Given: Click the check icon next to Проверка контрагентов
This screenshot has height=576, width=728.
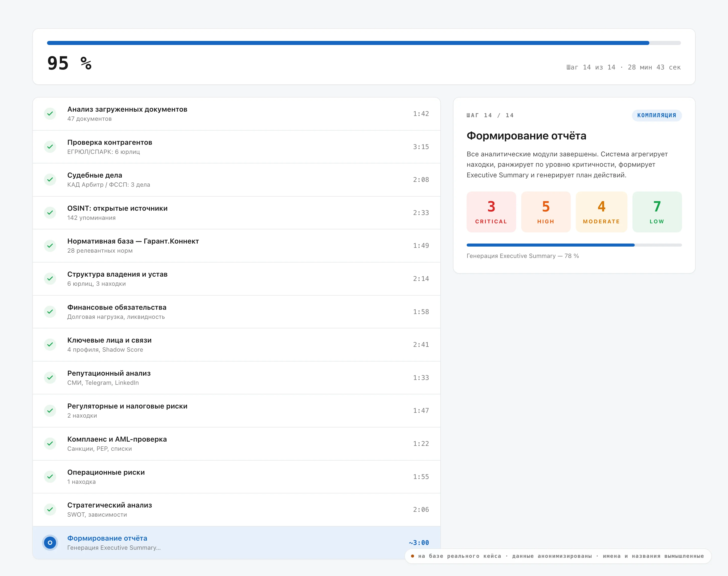Looking at the screenshot, I should pos(50,147).
